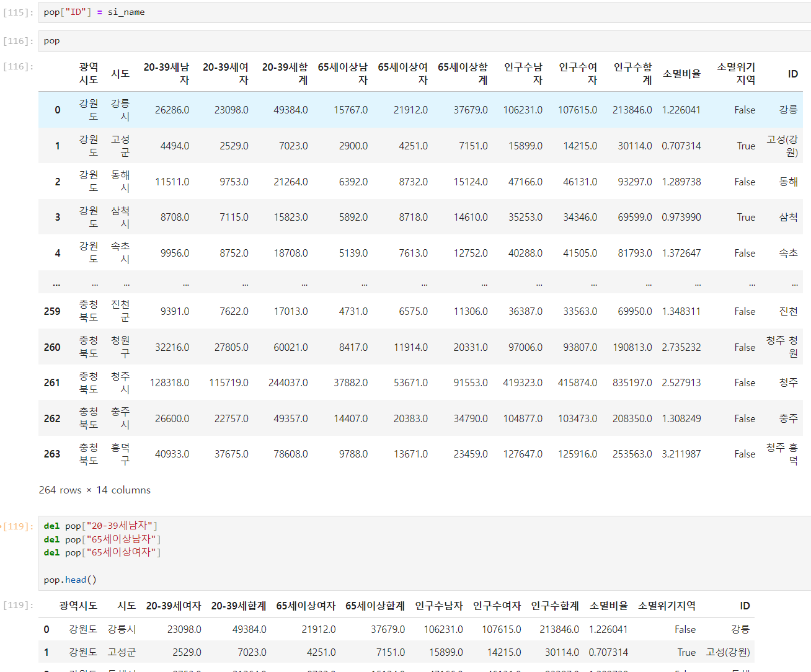
Task: Click the "진천군" cell in the 시도 column
Action: pos(120,311)
